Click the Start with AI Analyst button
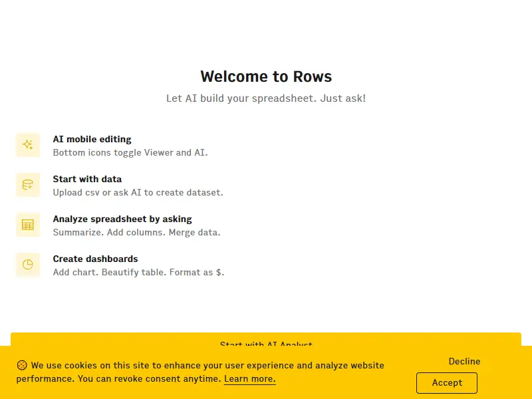Viewport: 532px width, 399px height. pos(265,340)
